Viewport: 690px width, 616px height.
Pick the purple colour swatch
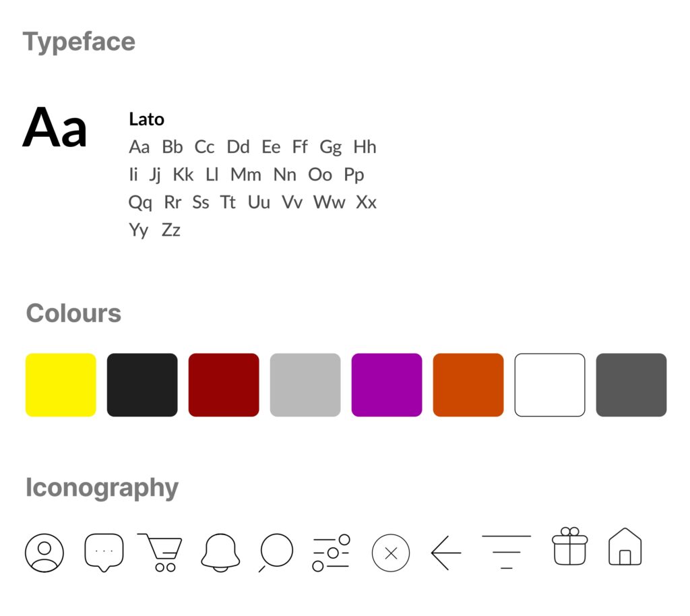tap(387, 385)
